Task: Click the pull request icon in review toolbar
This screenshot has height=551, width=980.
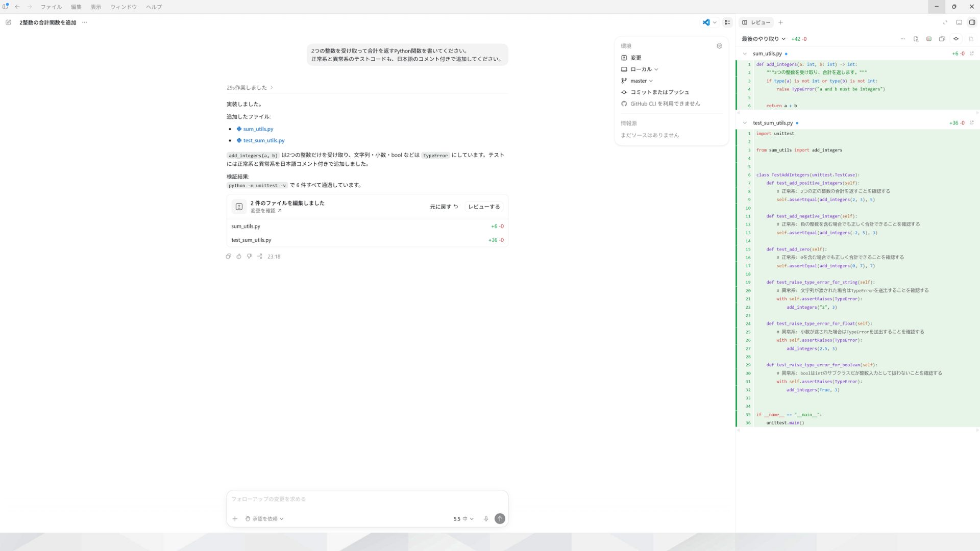Action: pyautogui.click(x=971, y=39)
